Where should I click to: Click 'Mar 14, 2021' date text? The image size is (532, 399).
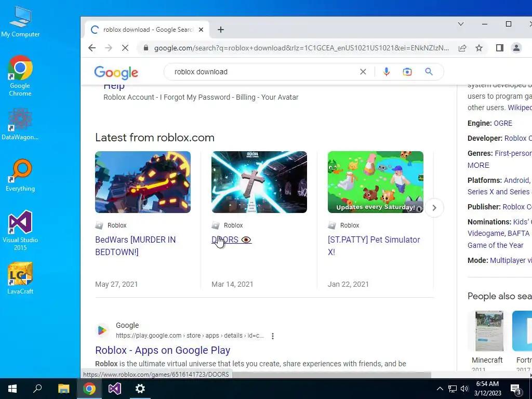(x=232, y=284)
